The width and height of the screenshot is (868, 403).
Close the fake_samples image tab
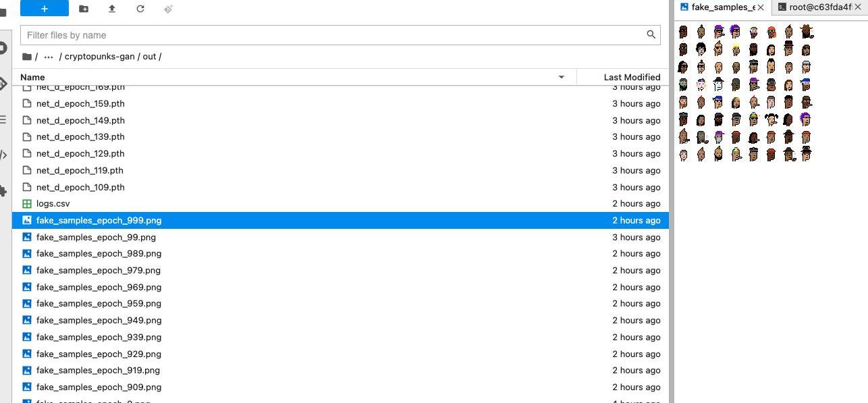pyautogui.click(x=761, y=7)
